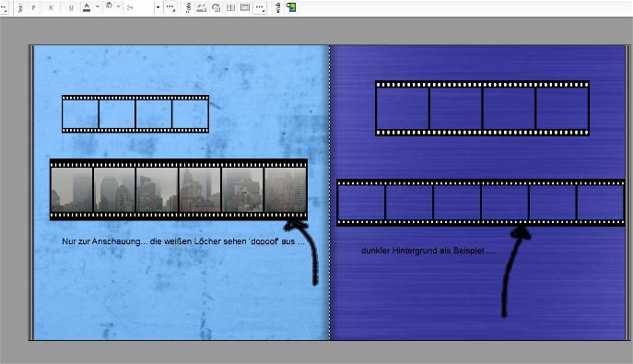Click the font size field showing 24
The image size is (633, 364).
point(139,7)
